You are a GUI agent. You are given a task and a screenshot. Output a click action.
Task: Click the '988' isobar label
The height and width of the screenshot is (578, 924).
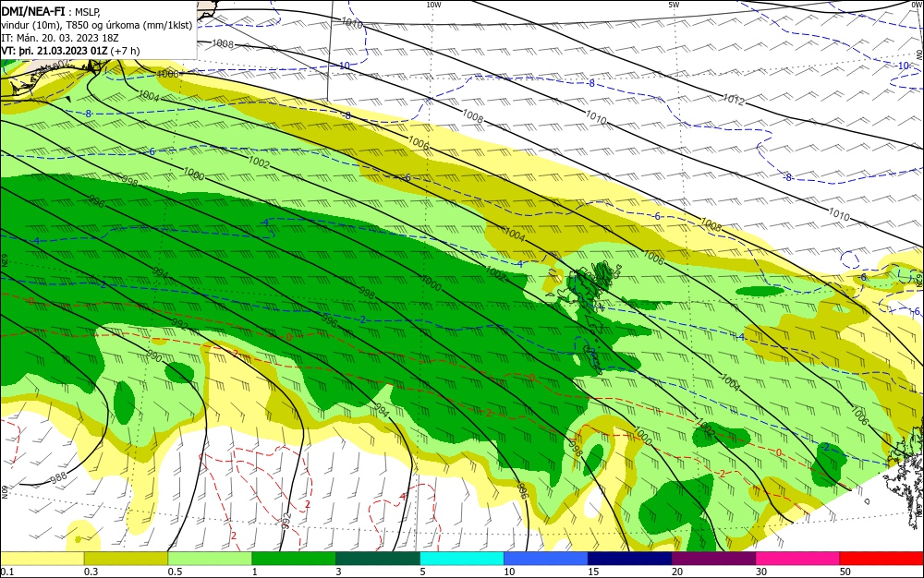point(58,478)
